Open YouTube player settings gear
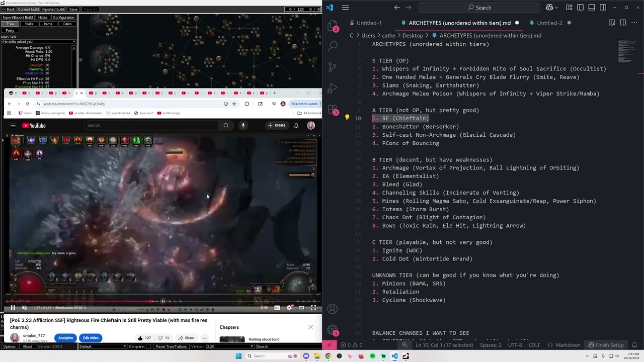Image resolution: width=644 pixels, height=362 pixels. 289,308
